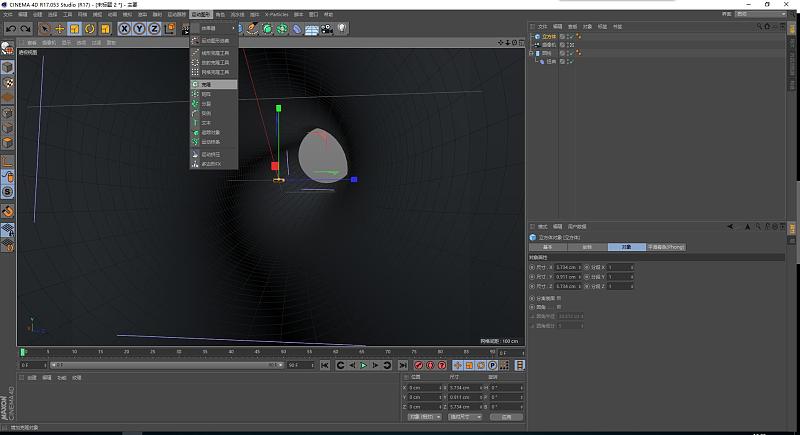800x435 pixels.
Task: Switch to the 坐标 tab in attributes
Action: pos(588,246)
